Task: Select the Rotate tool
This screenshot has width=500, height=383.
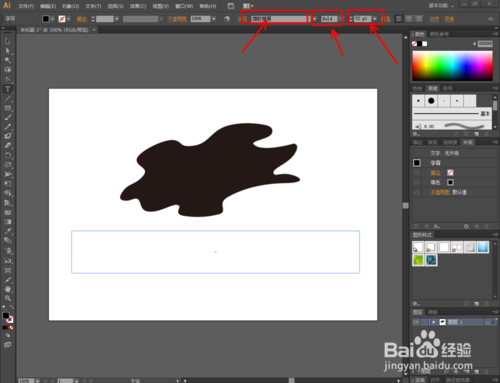Action: [8, 155]
